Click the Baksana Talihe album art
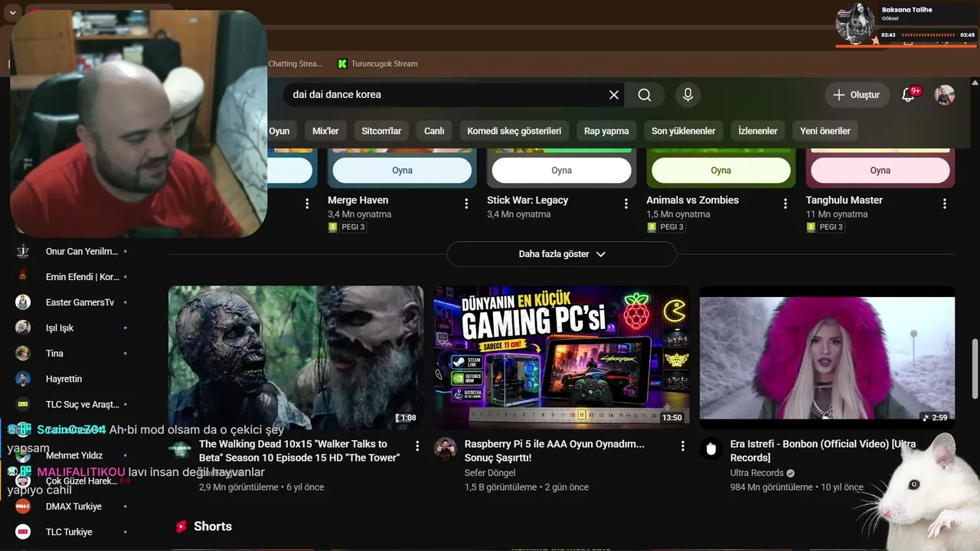This screenshot has width=980, height=551. point(854,22)
